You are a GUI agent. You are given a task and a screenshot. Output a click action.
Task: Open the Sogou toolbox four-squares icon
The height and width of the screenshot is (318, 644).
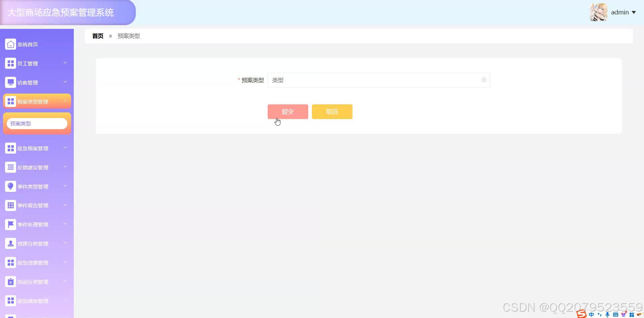[632, 315]
